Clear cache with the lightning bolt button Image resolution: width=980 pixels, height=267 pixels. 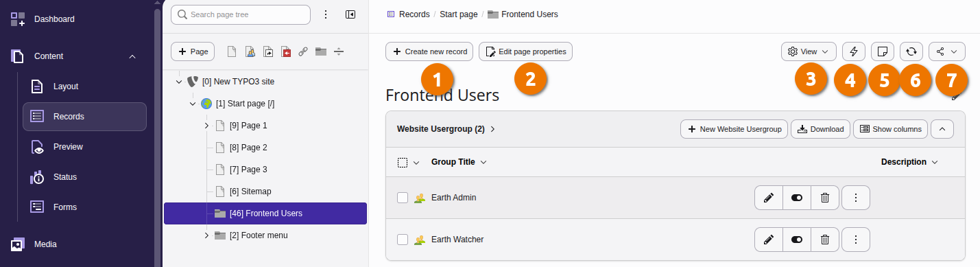pos(854,51)
